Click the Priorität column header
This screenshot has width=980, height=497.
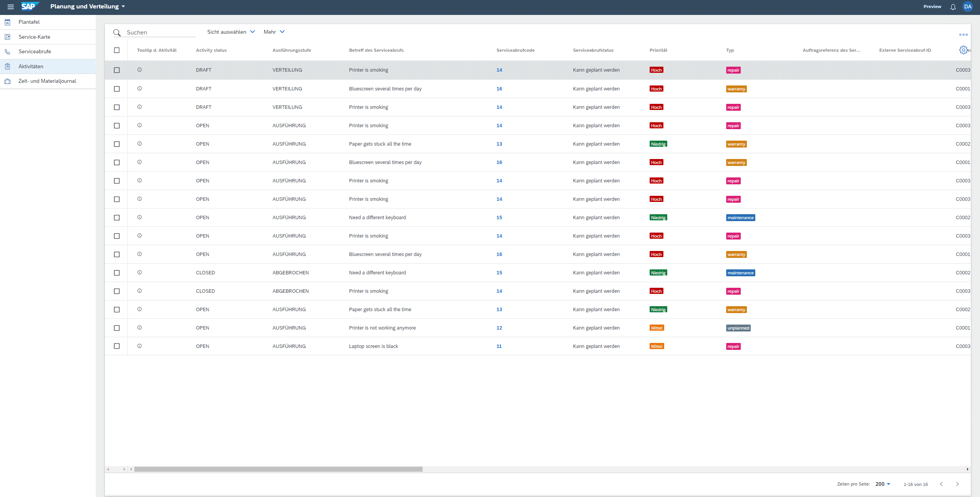coord(658,50)
